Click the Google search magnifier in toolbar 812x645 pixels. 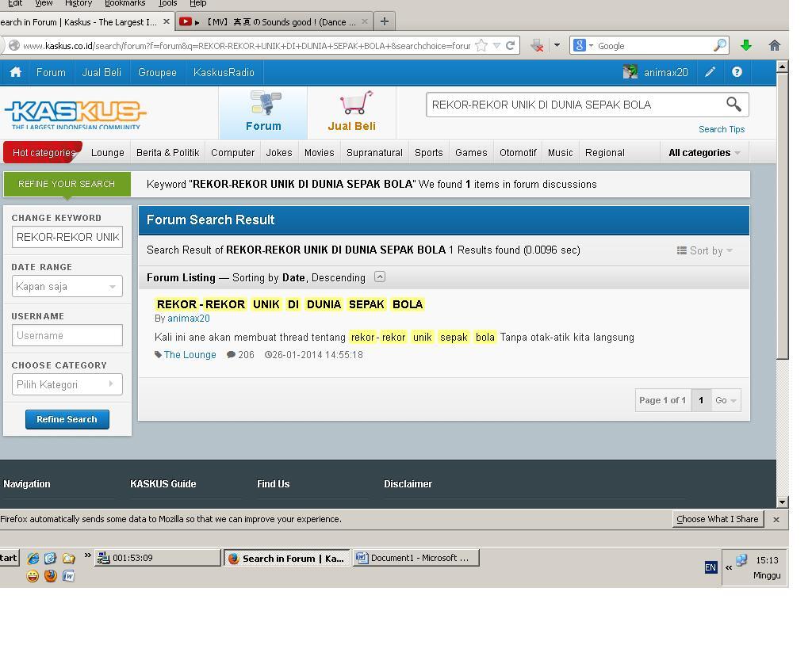(x=719, y=45)
